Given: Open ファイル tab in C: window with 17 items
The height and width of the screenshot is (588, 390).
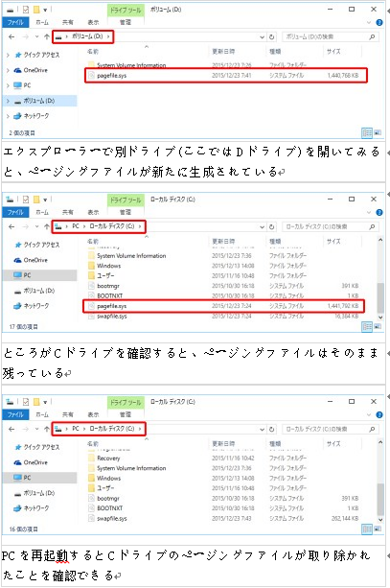Looking at the screenshot, I should point(15,212).
